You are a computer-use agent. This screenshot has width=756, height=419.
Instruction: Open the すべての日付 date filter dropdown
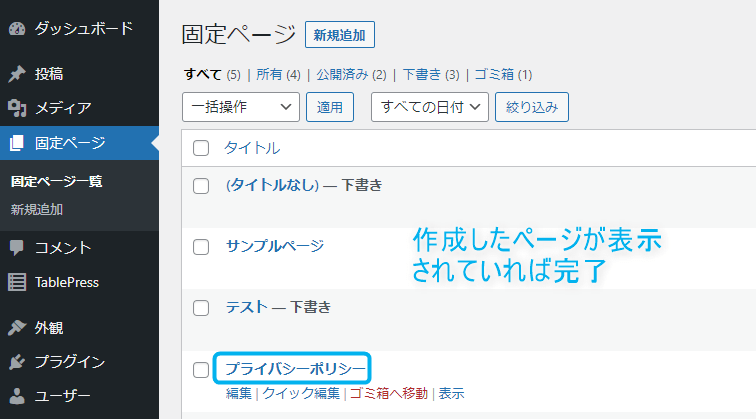430,107
